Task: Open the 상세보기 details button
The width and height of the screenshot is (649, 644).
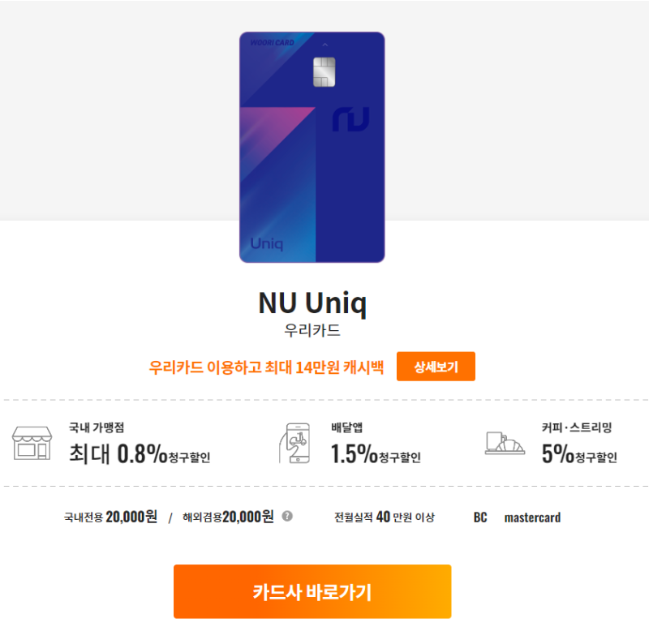Action: click(436, 367)
